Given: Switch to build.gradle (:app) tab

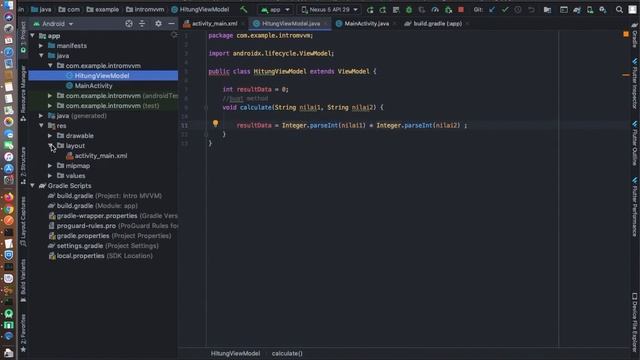Looking at the screenshot, I should (437, 24).
